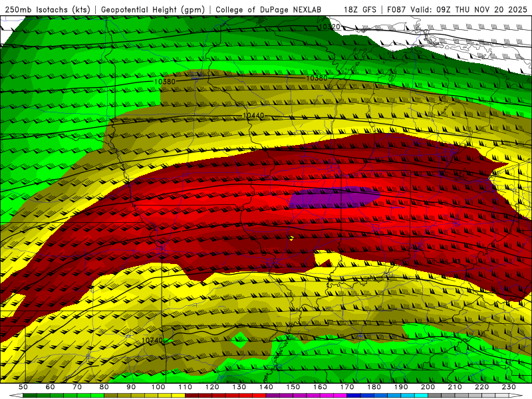Click the legend value 100
Image resolution: width=532 pixels, height=399 pixels.
(158, 387)
